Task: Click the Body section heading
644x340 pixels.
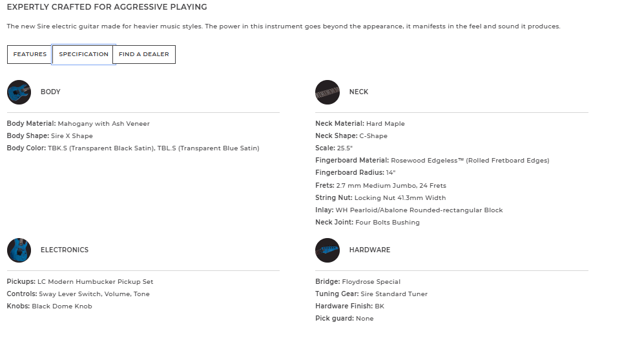Action: point(50,92)
